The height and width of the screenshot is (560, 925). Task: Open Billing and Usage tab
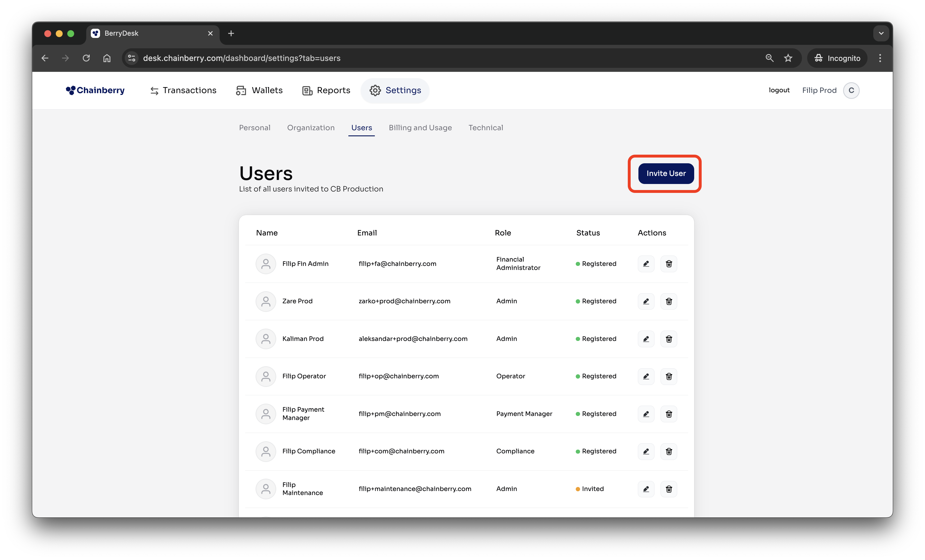point(420,128)
